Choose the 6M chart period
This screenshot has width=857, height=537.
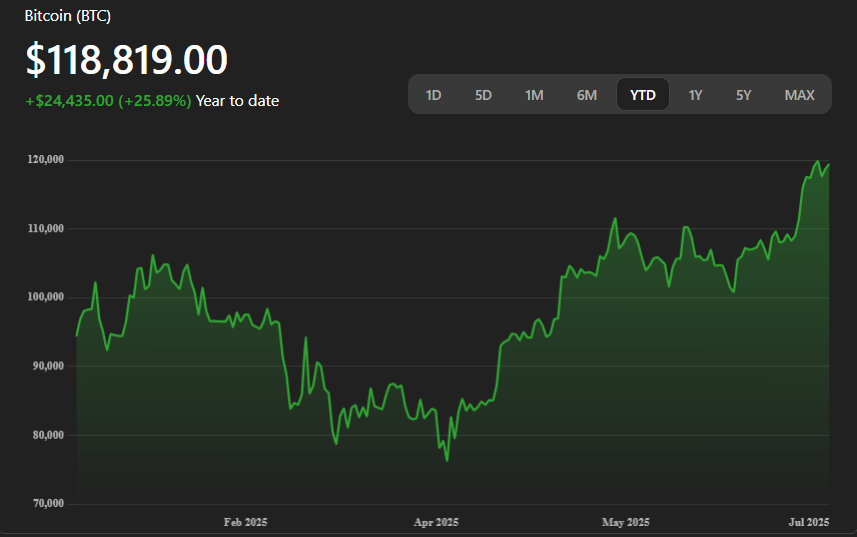[586, 95]
